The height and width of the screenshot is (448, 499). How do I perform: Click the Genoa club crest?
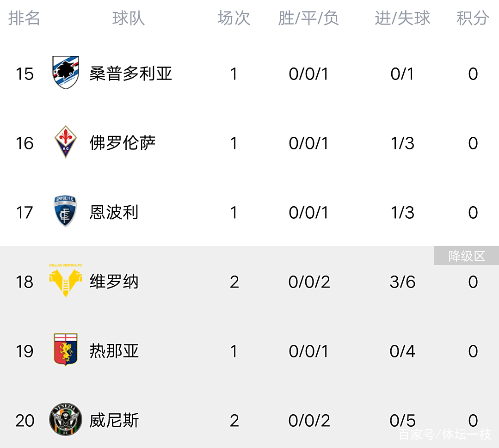66,350
